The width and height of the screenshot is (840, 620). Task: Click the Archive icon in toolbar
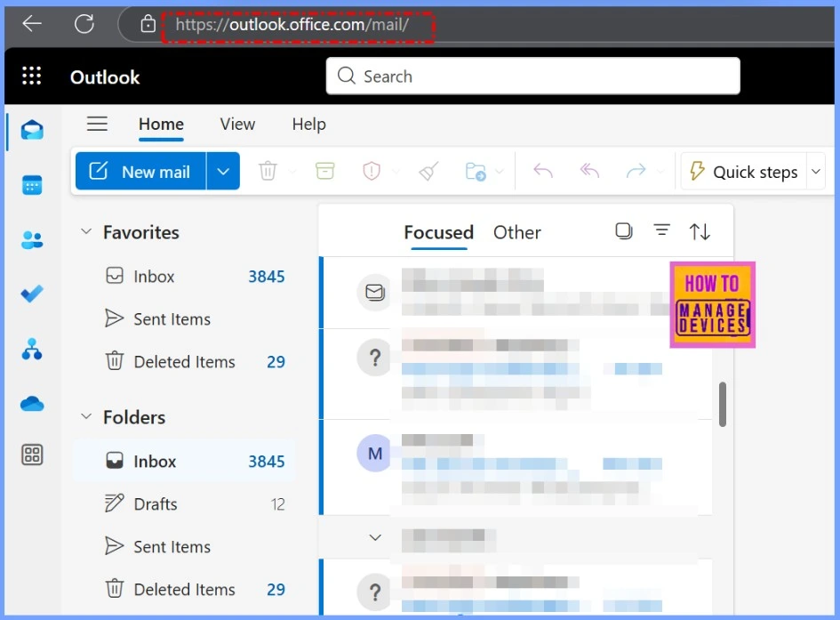(x=324, y=171)
